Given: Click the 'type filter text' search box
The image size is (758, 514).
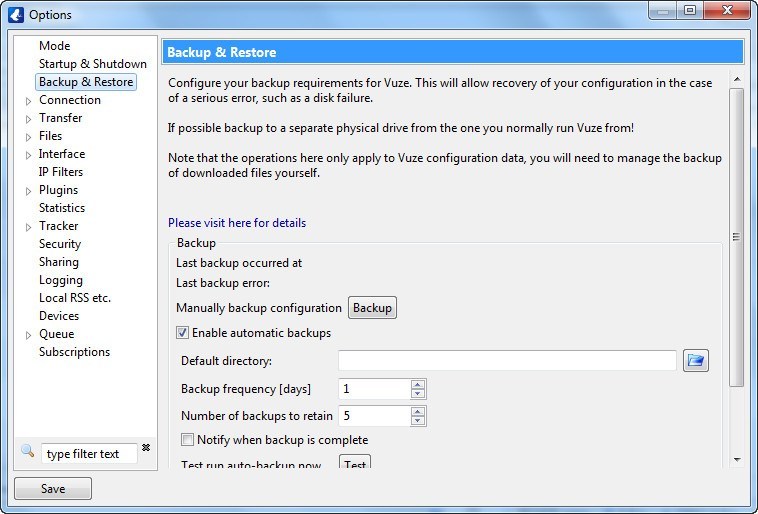Looking at the screenshot, I should tap(90, 454).
